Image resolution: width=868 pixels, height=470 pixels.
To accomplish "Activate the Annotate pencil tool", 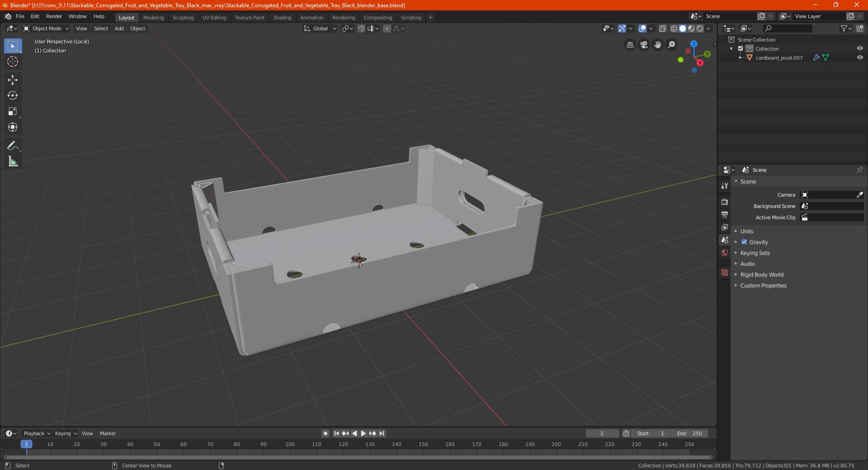I will pos(13,146).
